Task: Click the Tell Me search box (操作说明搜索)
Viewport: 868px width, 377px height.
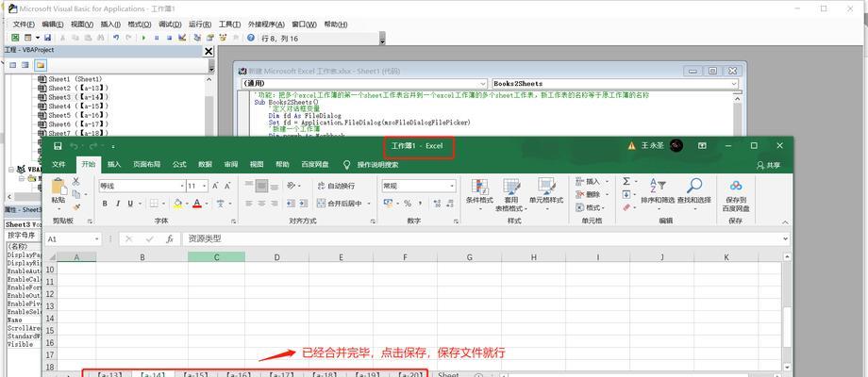Action: click(371, 164)
